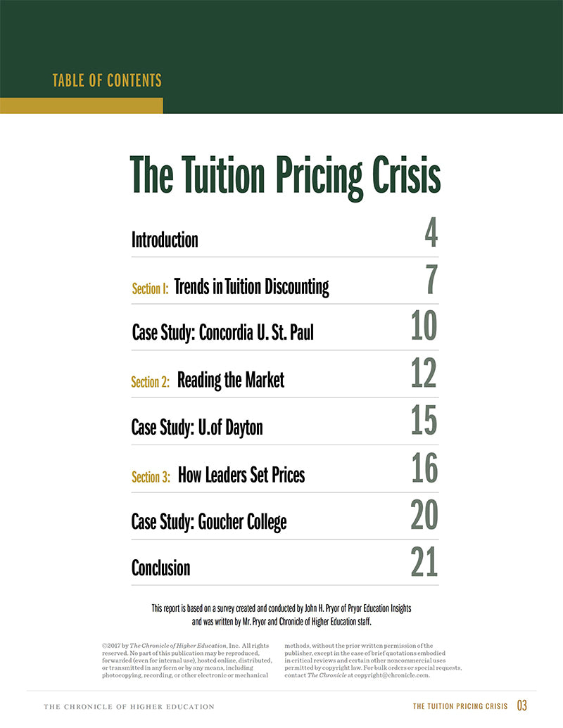Click page number 21 beside Conclusion

[424, 561]
